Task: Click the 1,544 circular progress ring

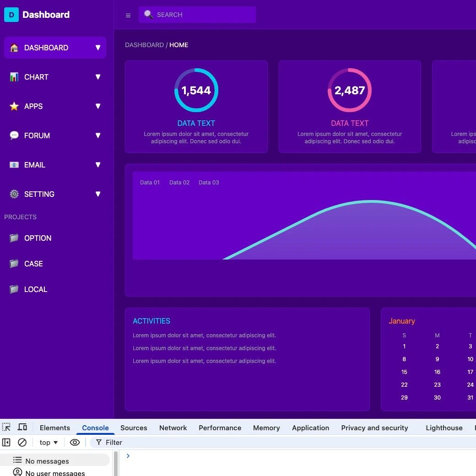Action: point(196,90)
